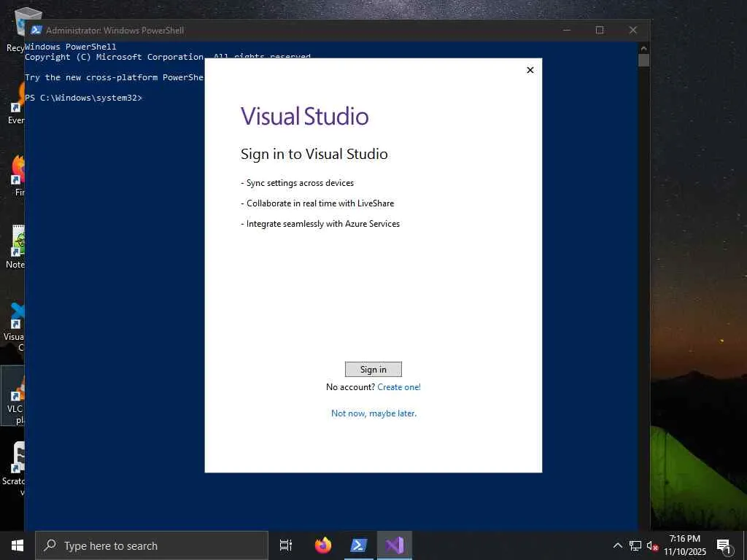Click the Sign in button
The width and height of the screenshot is (747, 560).
373,369
